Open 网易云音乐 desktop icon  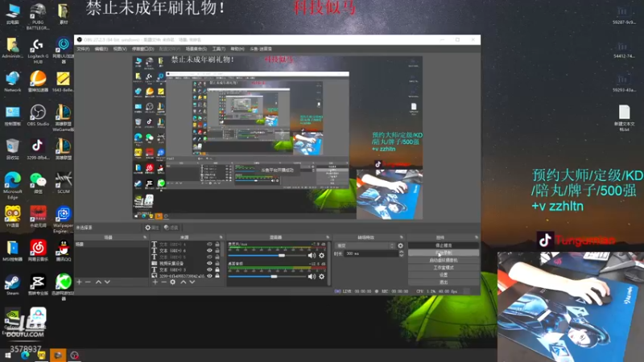pyautogui.click(x=38, y=251)
